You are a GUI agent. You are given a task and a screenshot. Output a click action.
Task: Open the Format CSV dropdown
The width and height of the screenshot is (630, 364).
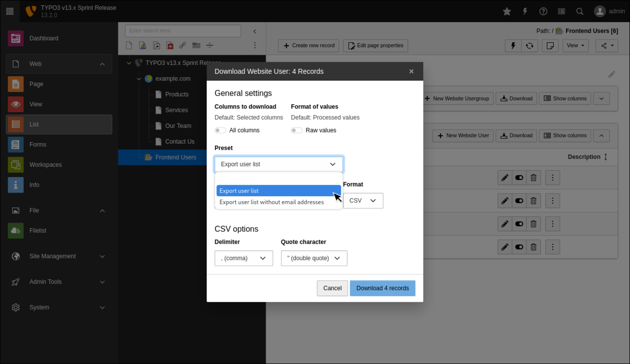(363, 200)
